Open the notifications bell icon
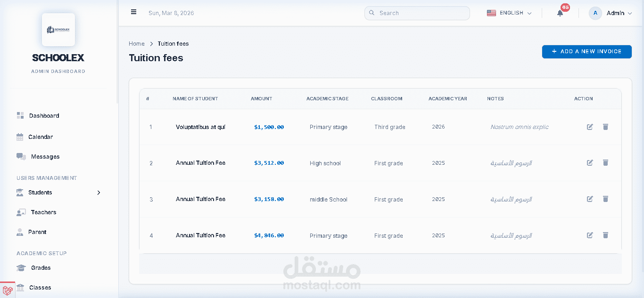This screenshot has width=644, height=298. click(560, 13)
